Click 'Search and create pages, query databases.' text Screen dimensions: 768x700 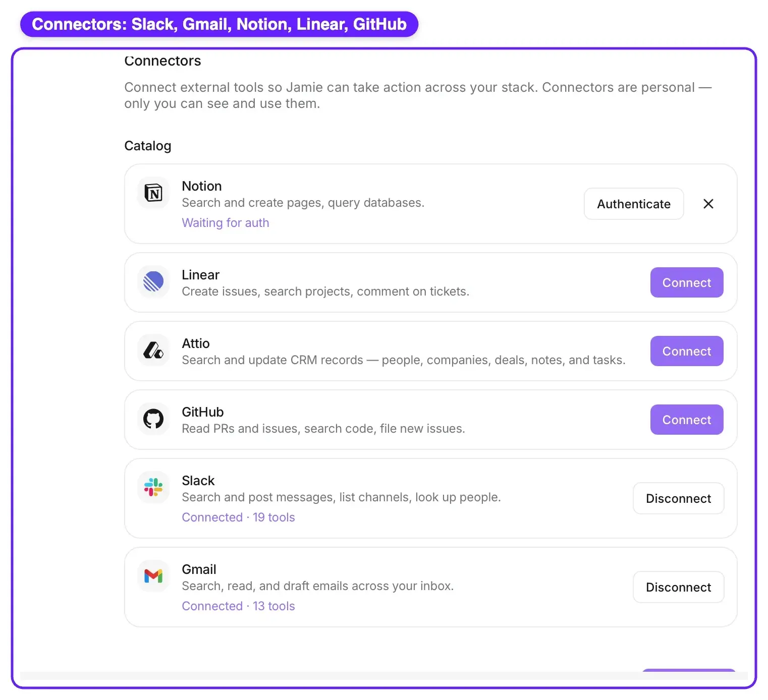(x=303, y=203)
